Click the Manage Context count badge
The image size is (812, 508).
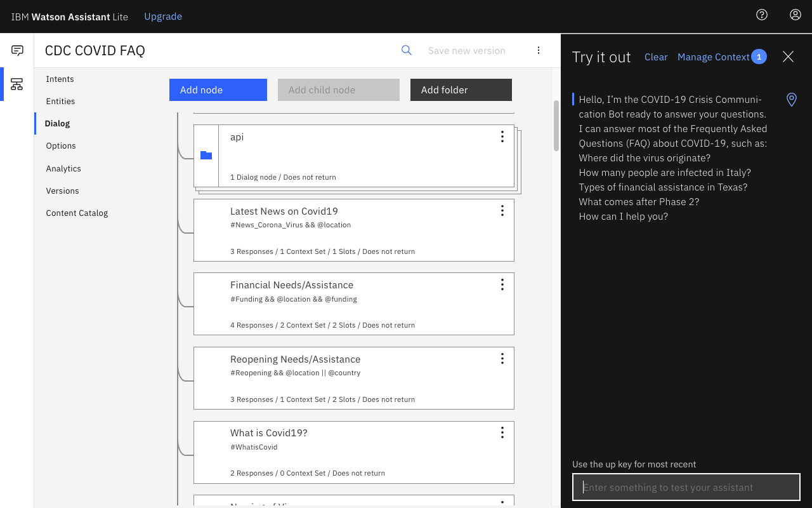pos(759,57)
